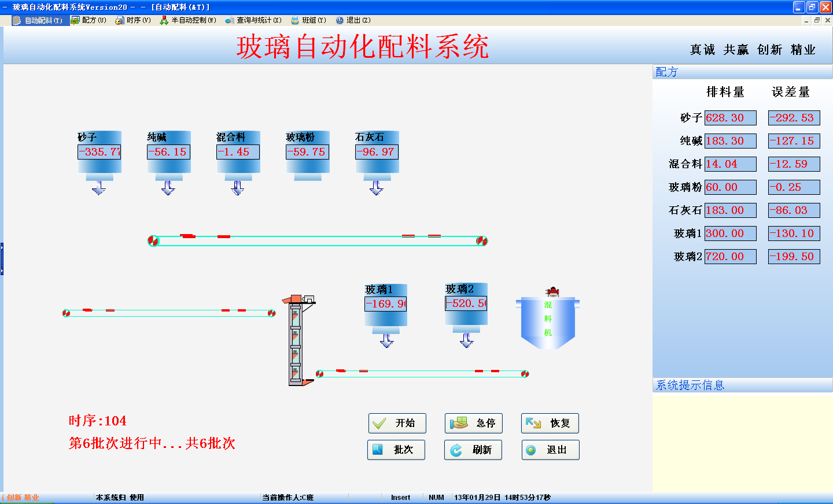Open the 批次 batch button

coord(396,450)
